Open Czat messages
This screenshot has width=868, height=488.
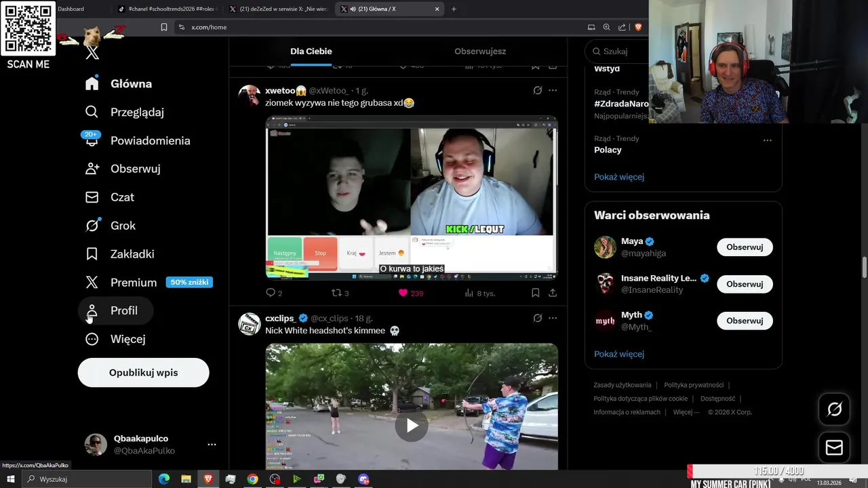point(110,197)
